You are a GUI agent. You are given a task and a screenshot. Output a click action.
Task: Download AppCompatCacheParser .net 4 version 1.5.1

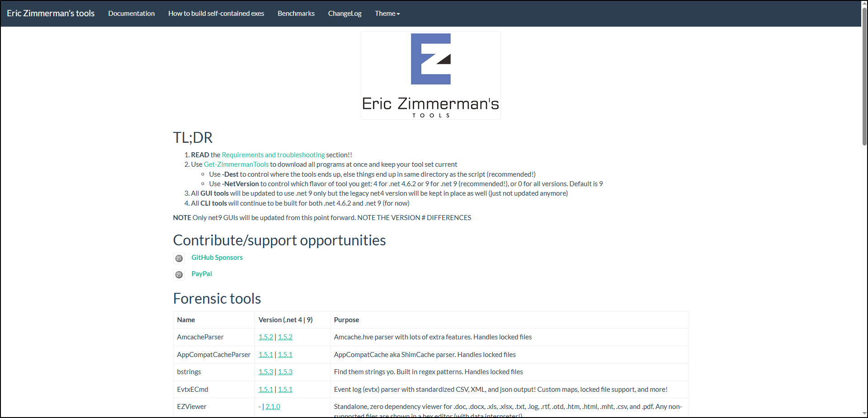tap(266, 355)
